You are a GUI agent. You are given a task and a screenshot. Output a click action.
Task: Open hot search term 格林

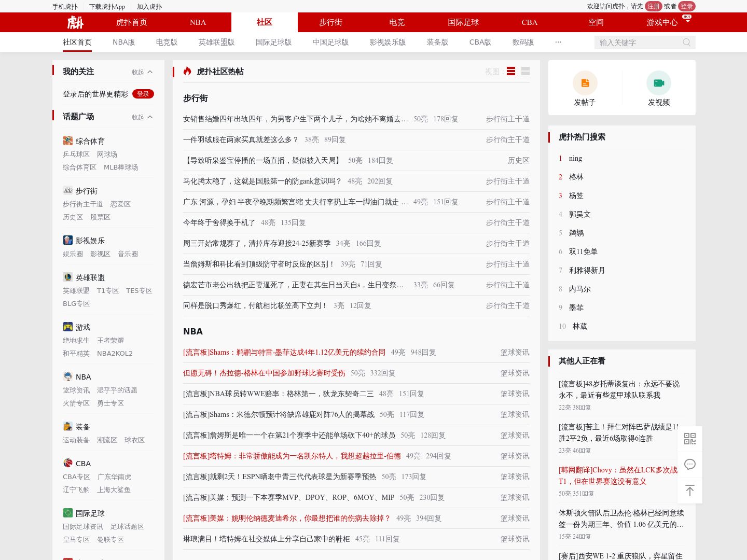pos(576,177)
